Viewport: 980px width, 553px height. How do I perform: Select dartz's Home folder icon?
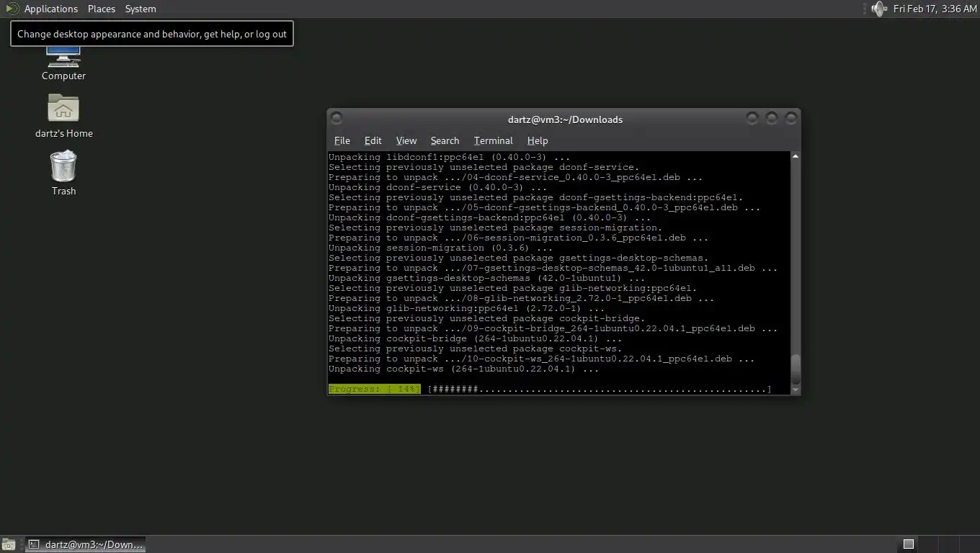[x=63, y=115]
